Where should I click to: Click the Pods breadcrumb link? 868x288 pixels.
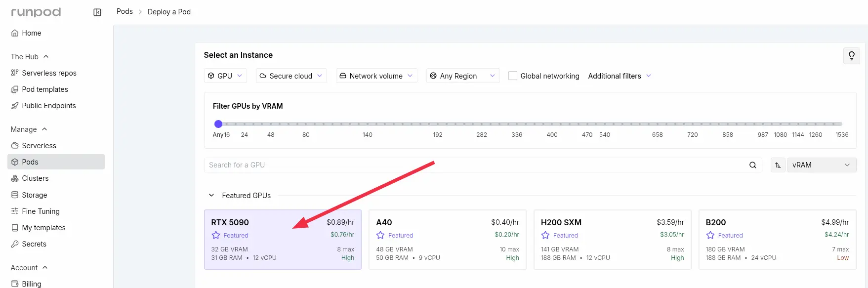click(124, 11)
